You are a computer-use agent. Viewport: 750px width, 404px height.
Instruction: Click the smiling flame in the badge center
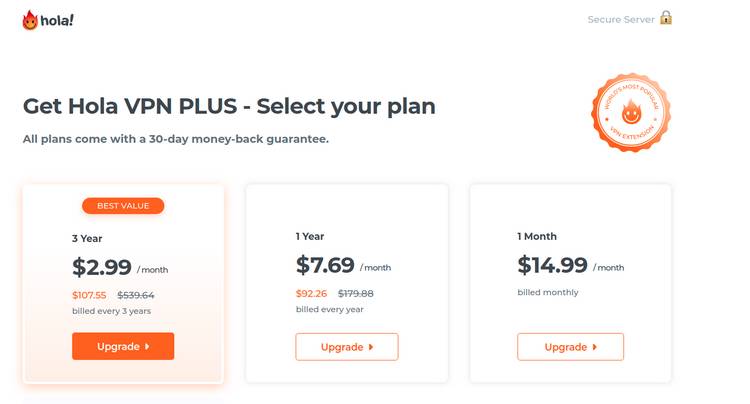click(631, 112)
